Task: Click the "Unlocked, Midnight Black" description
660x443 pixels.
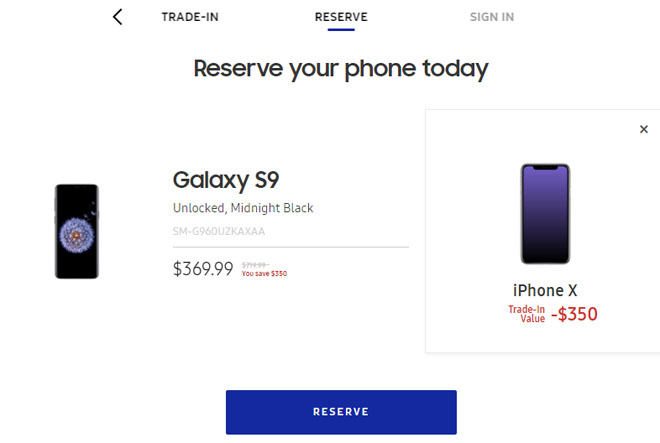Action: [x=243, y=208]
